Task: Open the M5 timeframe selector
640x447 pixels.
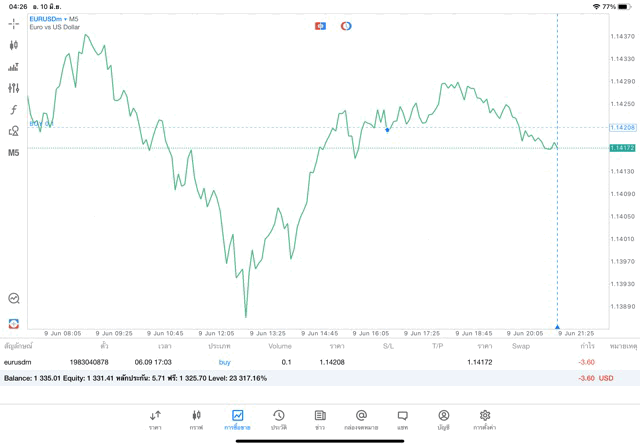Action: [14, 153]
